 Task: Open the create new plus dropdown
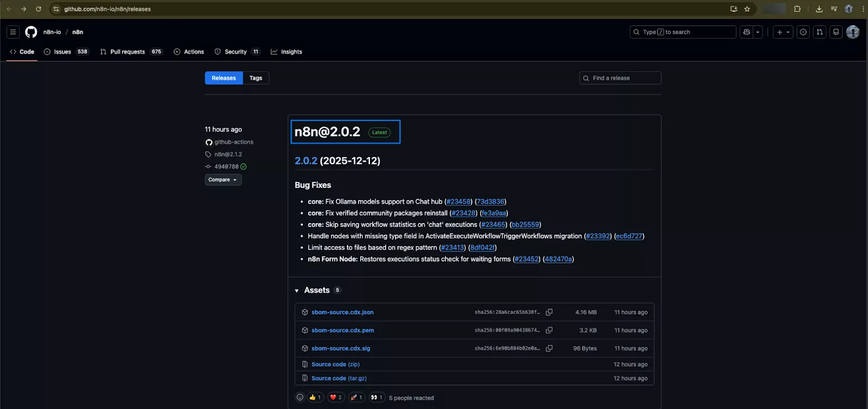[x=783, y=32]
